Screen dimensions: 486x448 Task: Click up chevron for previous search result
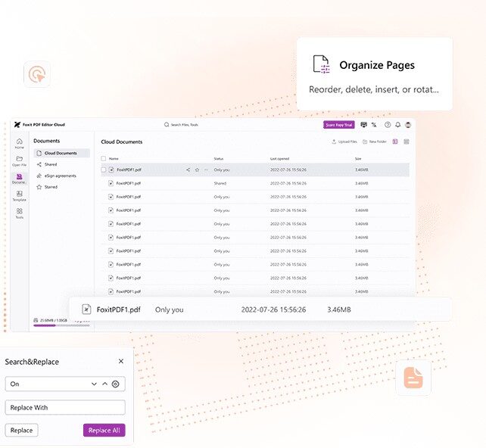click(104, 384)
